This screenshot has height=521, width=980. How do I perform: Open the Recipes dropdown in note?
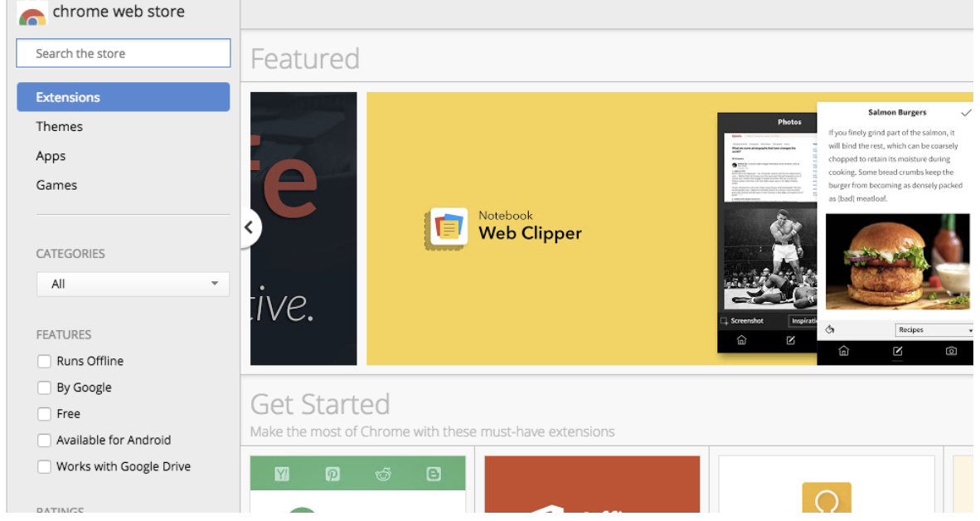pyautogui.click(x=934, y=329)
